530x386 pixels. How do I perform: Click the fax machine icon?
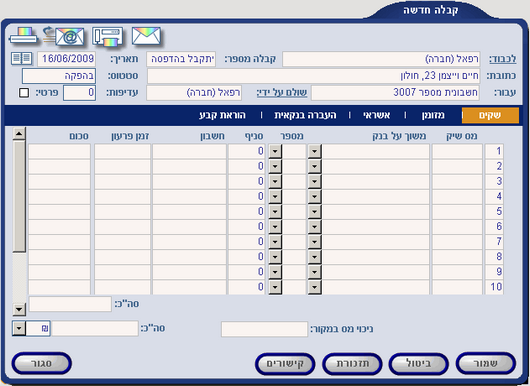pos(107,37)
